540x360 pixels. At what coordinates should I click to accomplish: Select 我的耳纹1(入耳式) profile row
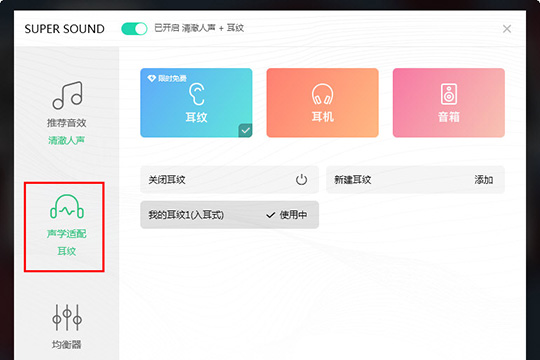[229, 215]
